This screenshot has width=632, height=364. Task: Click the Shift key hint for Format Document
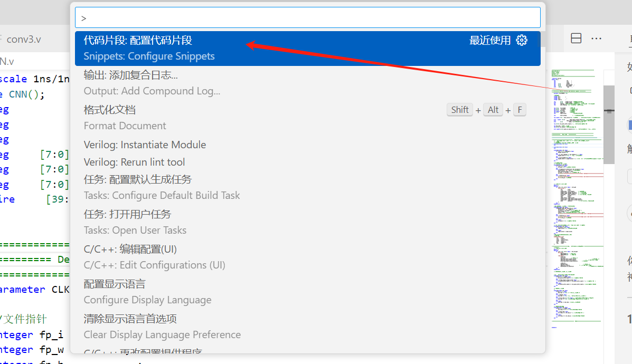coord(459,110)
